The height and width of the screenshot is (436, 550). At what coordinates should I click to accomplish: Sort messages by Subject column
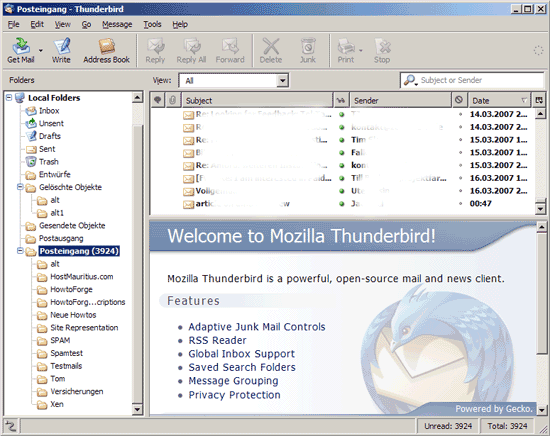(257, 100)
